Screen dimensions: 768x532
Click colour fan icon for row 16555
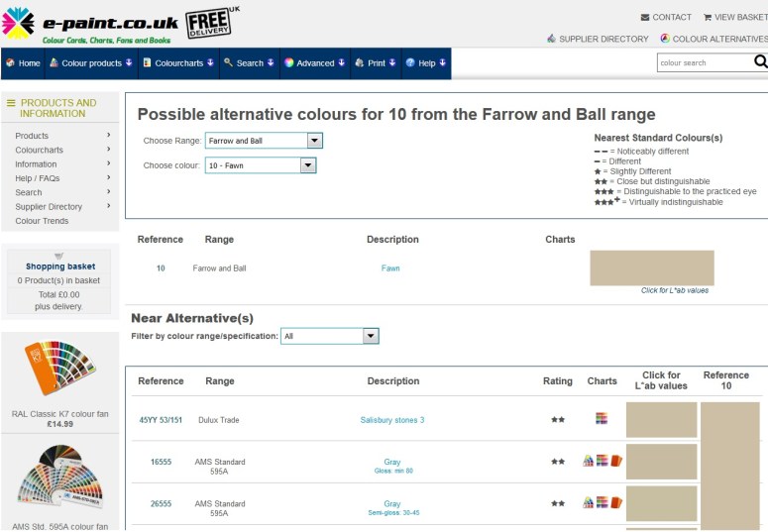[x=588, y=461]
